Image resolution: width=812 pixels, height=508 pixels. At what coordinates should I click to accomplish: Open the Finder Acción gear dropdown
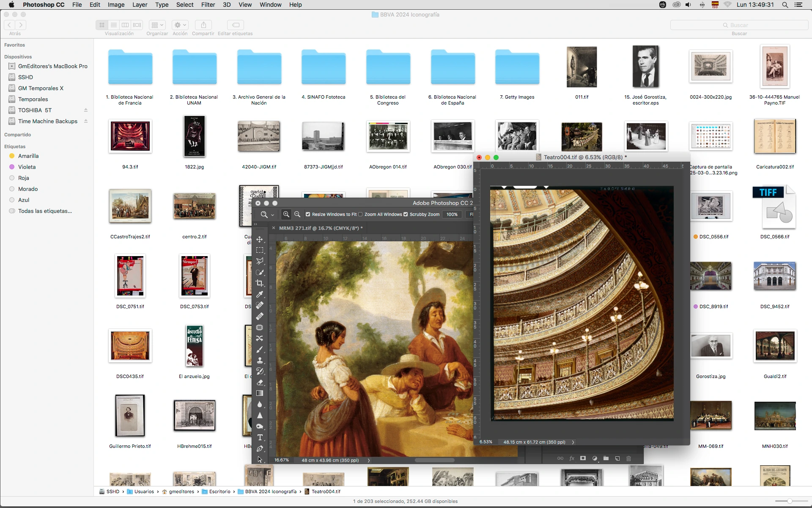(180, 25)
